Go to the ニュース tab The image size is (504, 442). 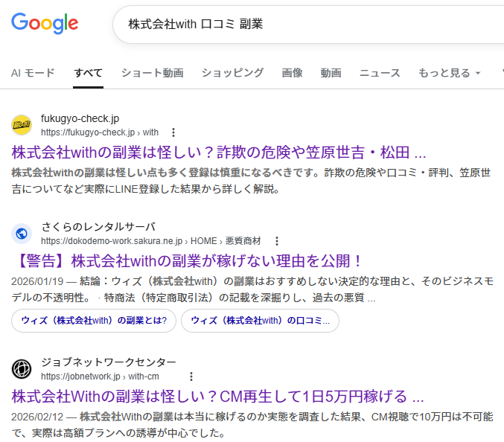click(x=380, y=73)
